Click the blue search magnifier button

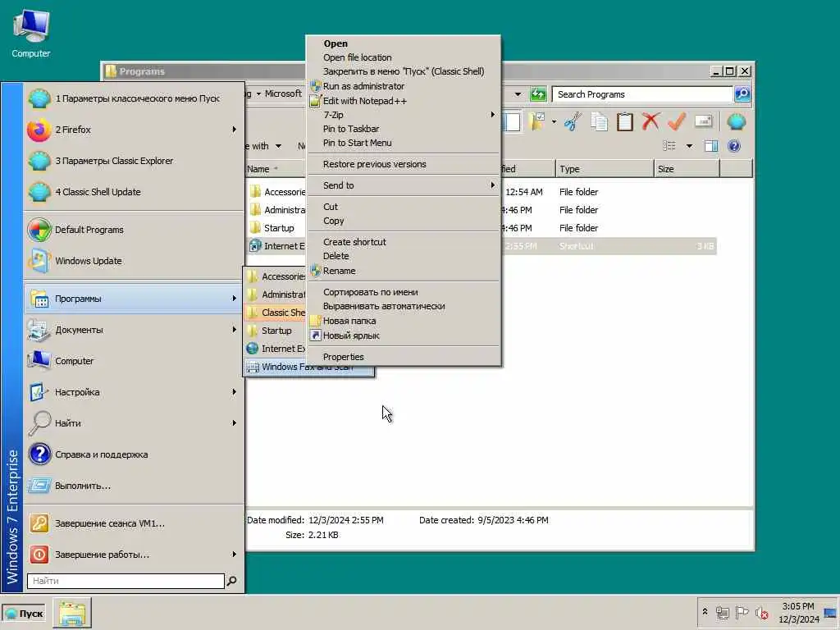[742, 94]
